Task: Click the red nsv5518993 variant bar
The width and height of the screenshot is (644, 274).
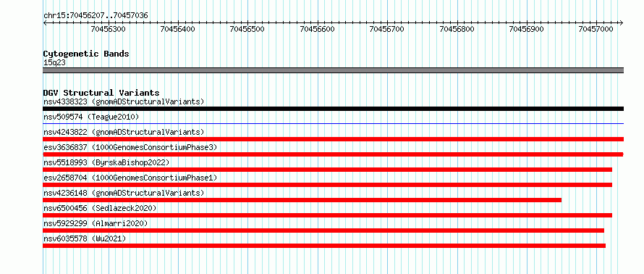Action: (x=327, y=170)
